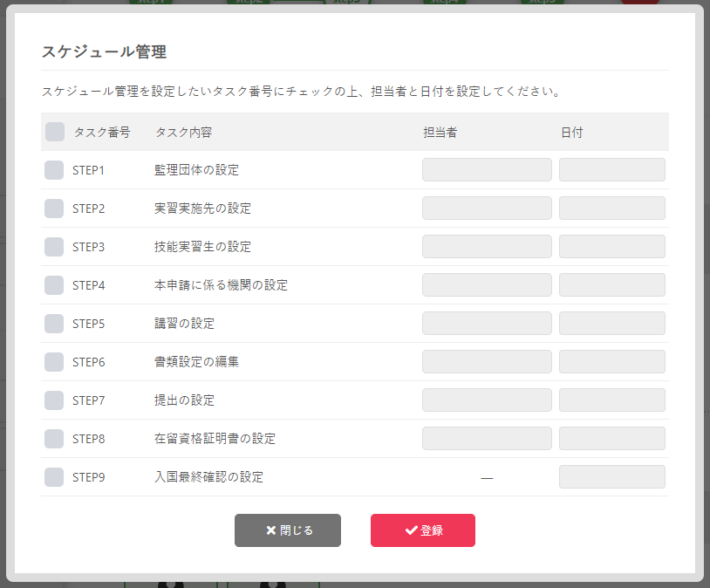Open the 担当者 field for STEP3 技能実習生の設定
The width and height of the screenshot is (710, 588).
coord(487,247)
